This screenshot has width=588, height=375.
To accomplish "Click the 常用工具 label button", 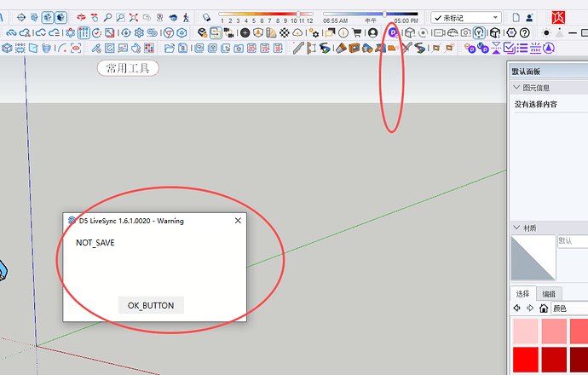I will point(128,68).
